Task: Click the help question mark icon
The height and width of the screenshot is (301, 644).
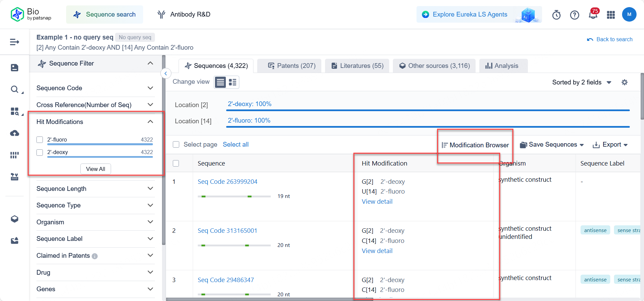Action: (x=574, y=15)
